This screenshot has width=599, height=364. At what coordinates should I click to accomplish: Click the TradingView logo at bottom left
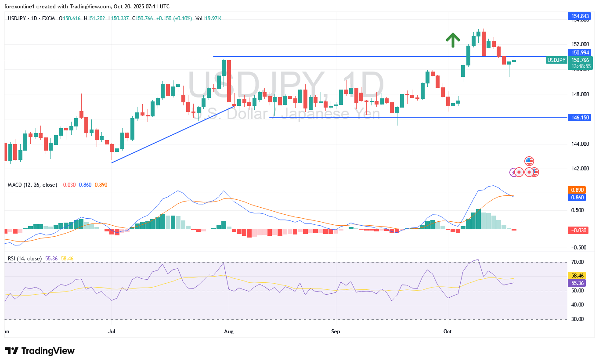tap(40, 351)
